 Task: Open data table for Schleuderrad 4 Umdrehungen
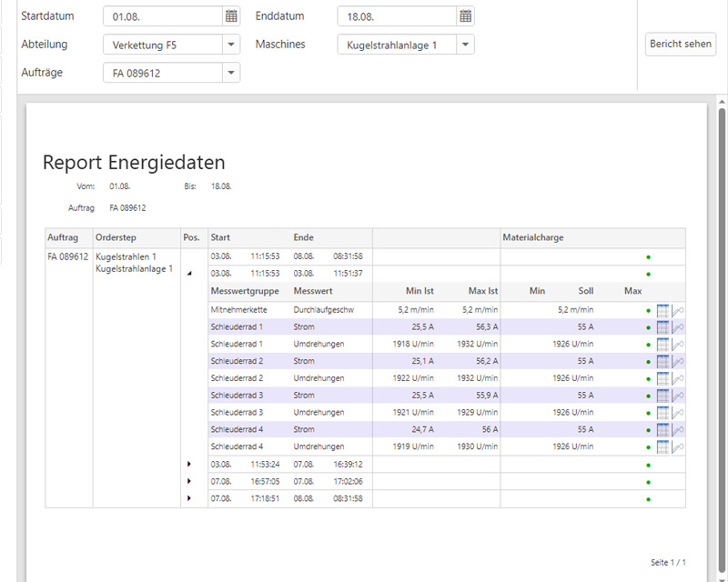pyautogui.click(x=662, y=447)
